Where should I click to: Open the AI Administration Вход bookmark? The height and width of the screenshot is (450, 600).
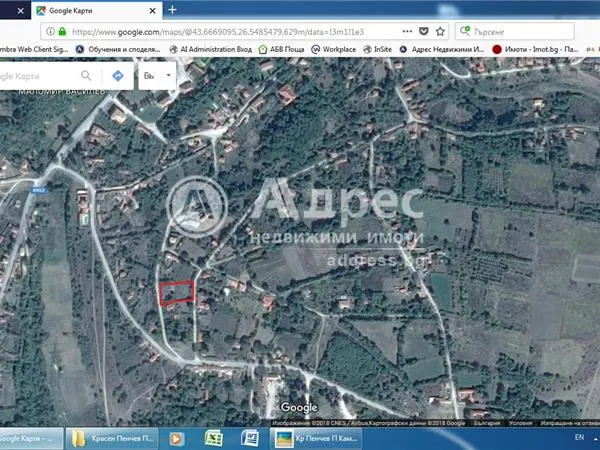(x=210, y=49)
